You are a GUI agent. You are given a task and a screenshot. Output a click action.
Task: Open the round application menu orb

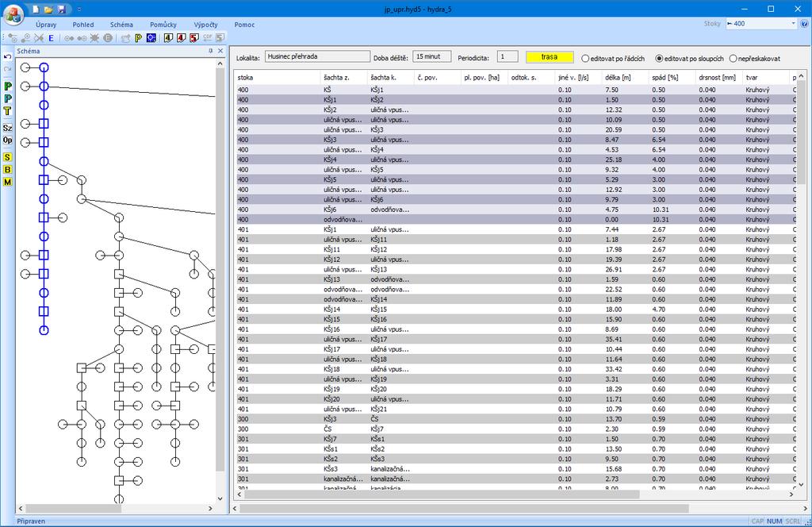[13, 14]
